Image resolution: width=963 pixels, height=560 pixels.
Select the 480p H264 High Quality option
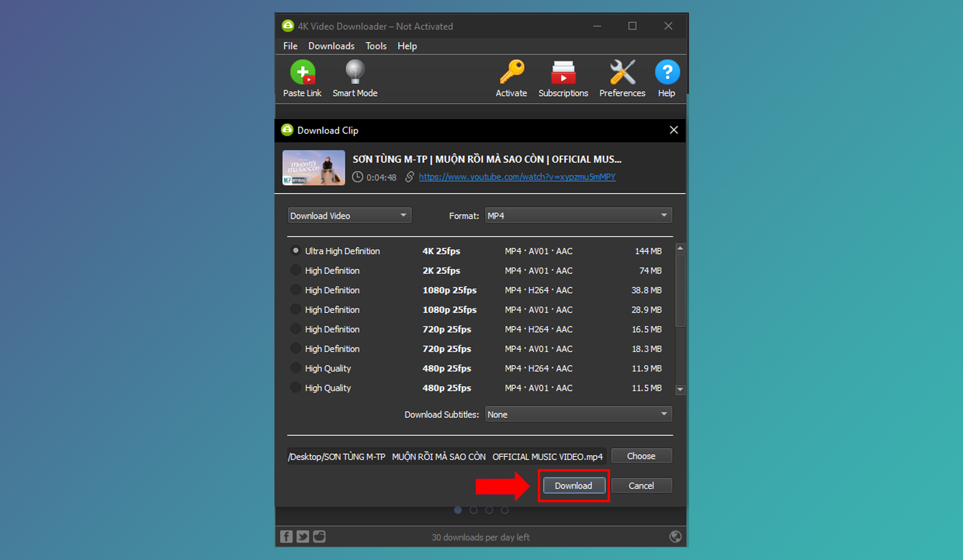[x=296, y=368]
